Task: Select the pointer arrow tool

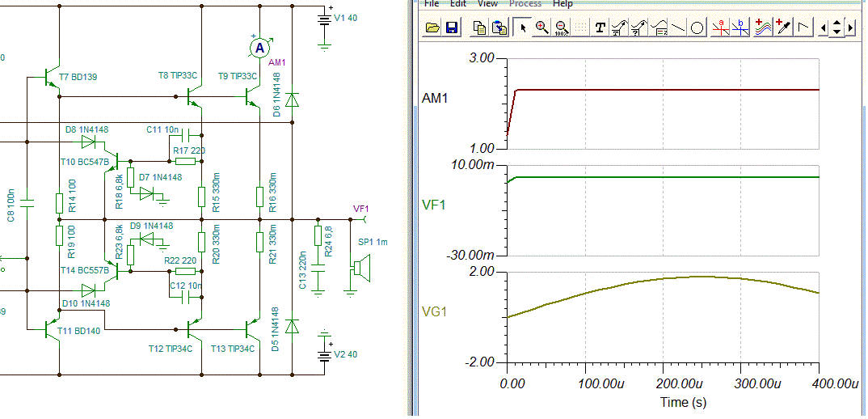Action: click(x=522, y=28)
